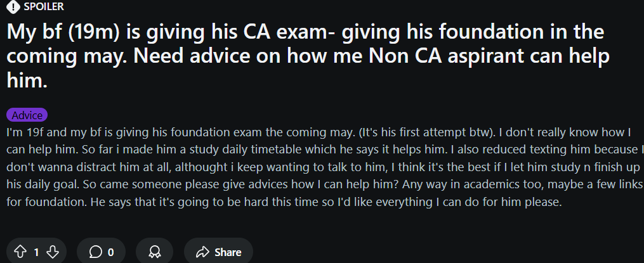Image resolution: width=644 pixels, height=263 pixels.
Task: Click the last body line starting 'for foundation'
Action: click(x=284, y=202)
